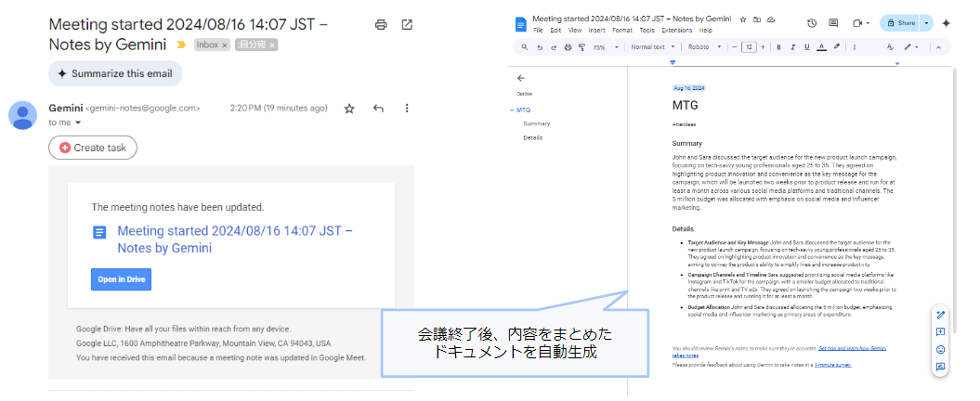Click the Summarize this email button

tap(115, 73)
